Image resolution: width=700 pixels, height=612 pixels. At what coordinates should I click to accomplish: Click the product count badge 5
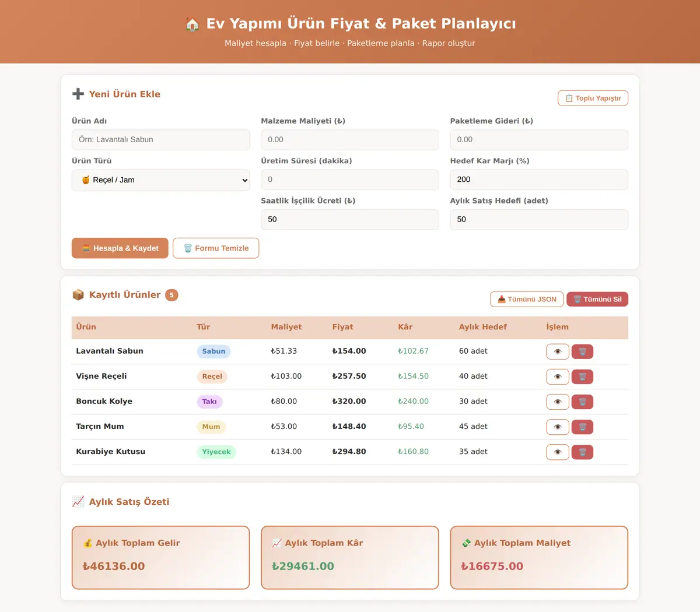171,296
